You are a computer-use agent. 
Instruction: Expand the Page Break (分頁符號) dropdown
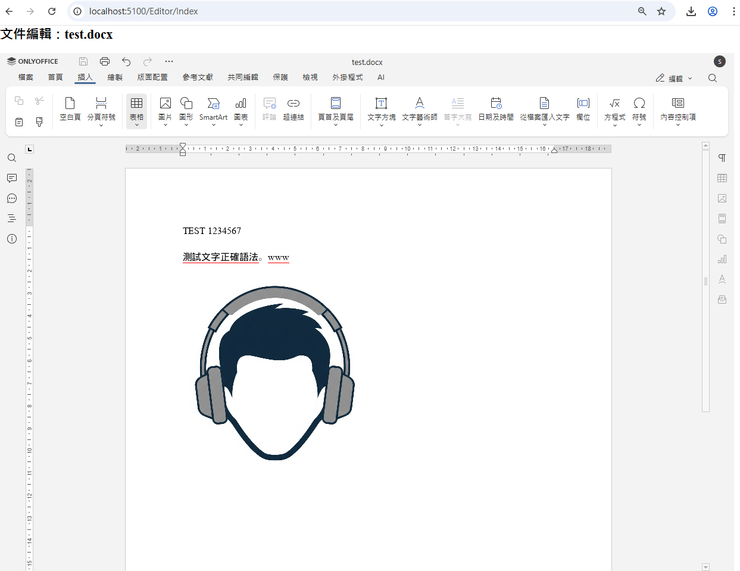tap(101, 126)
